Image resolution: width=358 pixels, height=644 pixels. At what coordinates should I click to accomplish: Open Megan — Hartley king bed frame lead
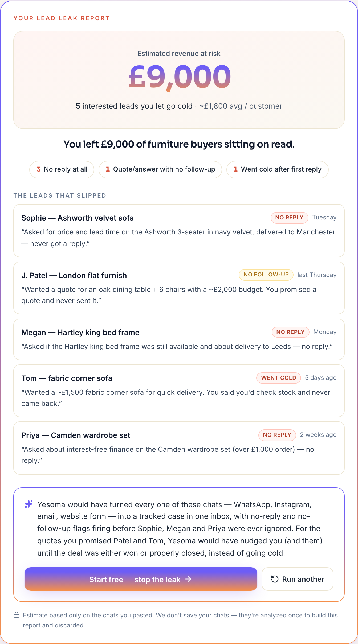pos(179,339)
